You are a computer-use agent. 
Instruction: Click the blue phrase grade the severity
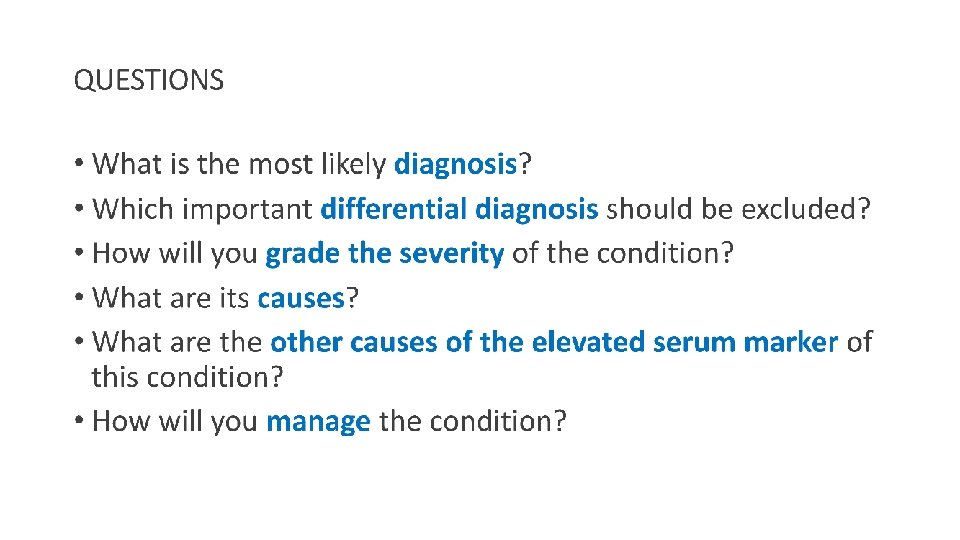click(x=384, y=254)
